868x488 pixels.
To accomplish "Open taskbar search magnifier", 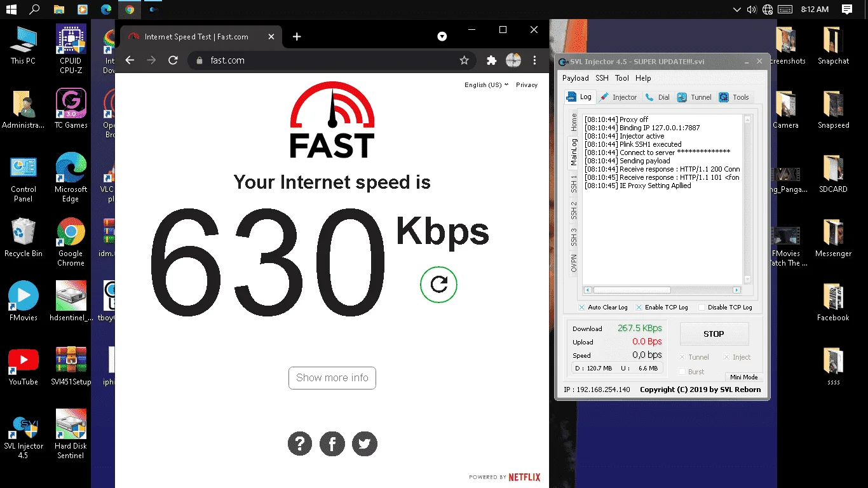I will point(35,10).
